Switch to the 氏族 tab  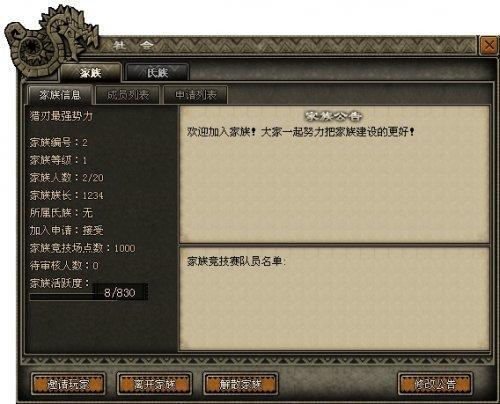[x=158, y=72]
